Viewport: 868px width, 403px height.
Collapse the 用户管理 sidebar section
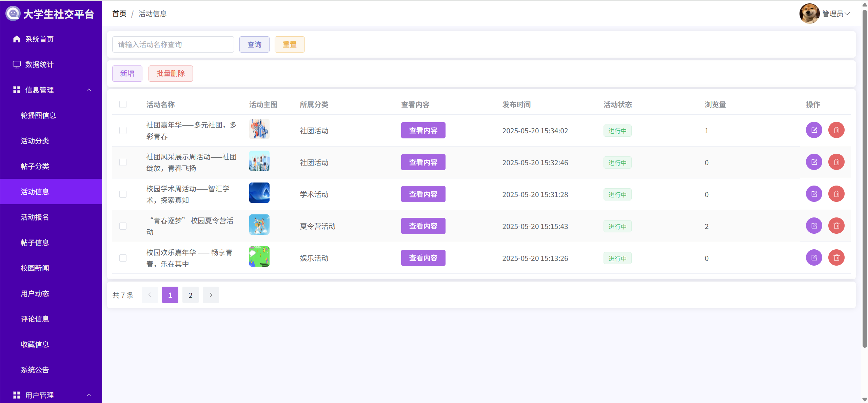click(89, 395)
